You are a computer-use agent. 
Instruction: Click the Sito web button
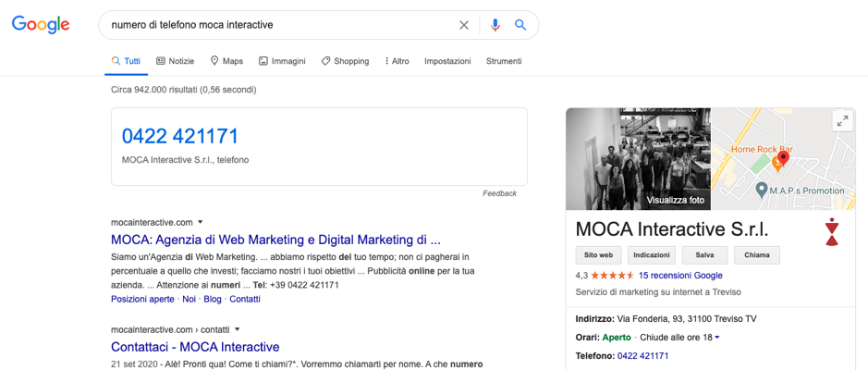click(598, 255)
